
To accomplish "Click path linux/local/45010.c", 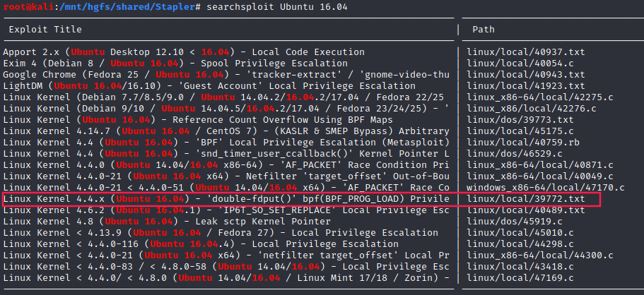I will [520, 233].
